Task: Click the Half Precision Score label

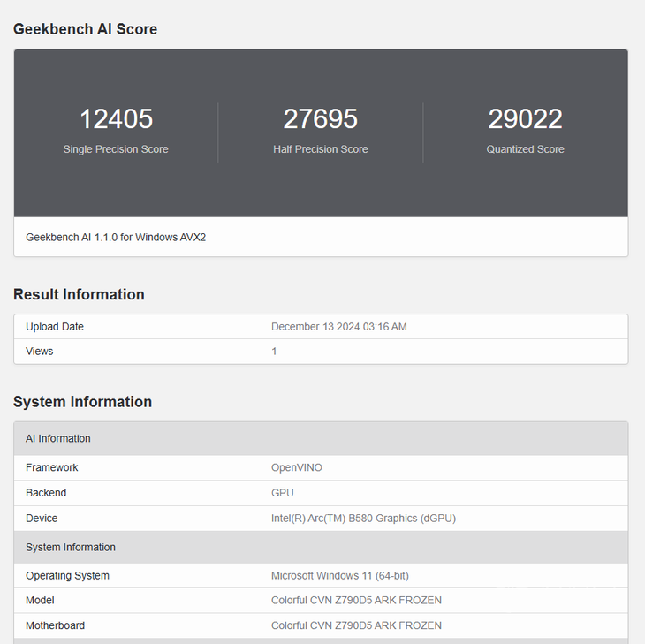Action: pyautogui.click(x=320, y=149)
